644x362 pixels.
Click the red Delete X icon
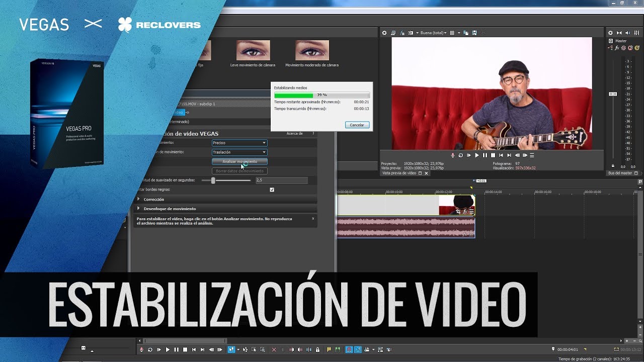[x=274, y=349]
